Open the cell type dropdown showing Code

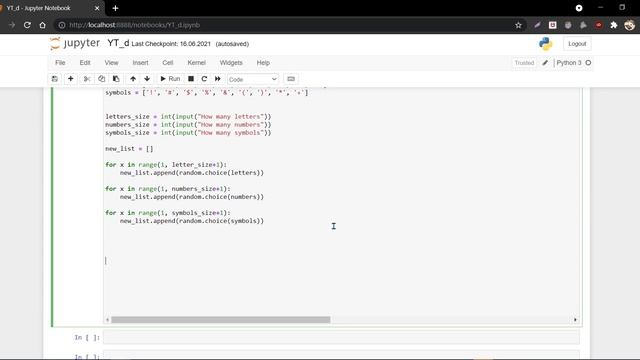(253, 79)
